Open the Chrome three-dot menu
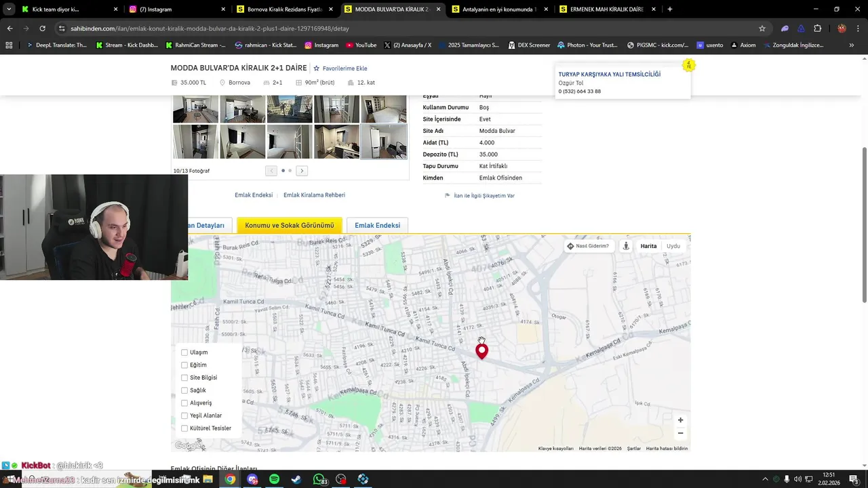 [858, 28]
